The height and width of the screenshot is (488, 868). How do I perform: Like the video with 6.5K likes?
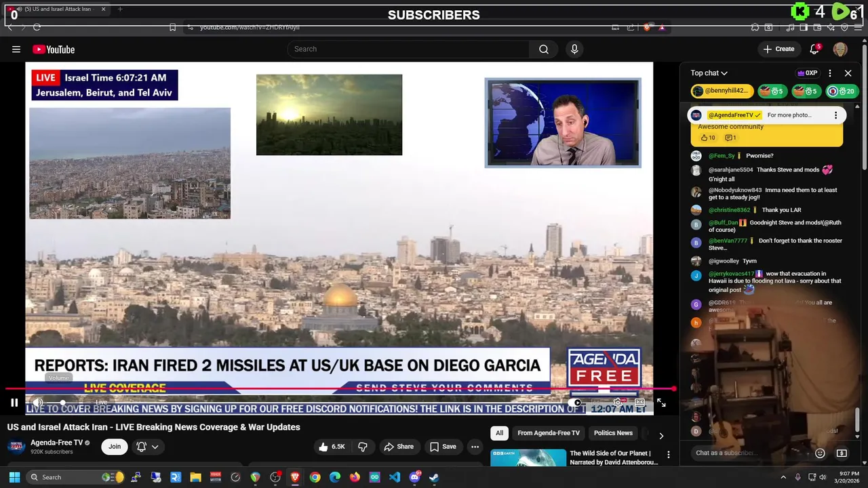click(332, 447)
